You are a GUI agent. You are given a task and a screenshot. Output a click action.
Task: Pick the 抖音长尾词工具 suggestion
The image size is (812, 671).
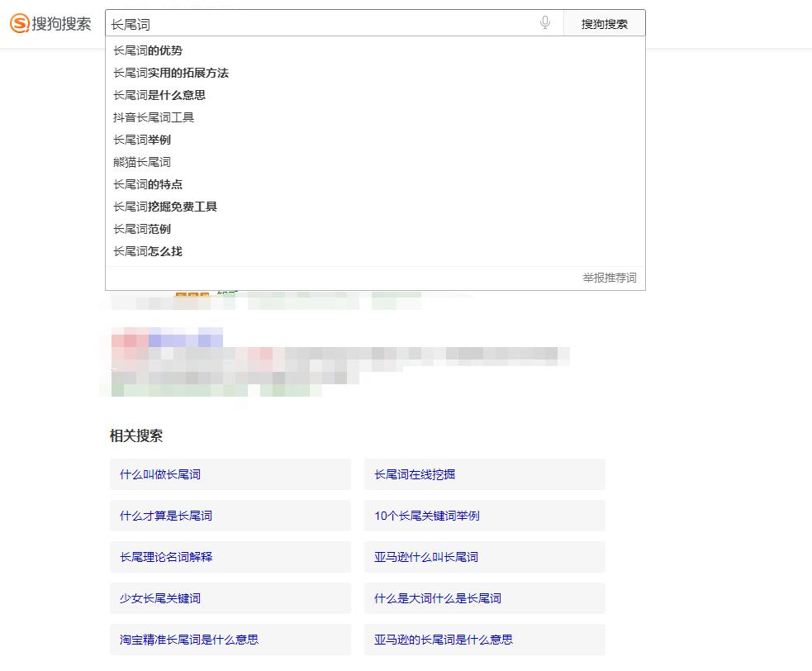point(154,117)
